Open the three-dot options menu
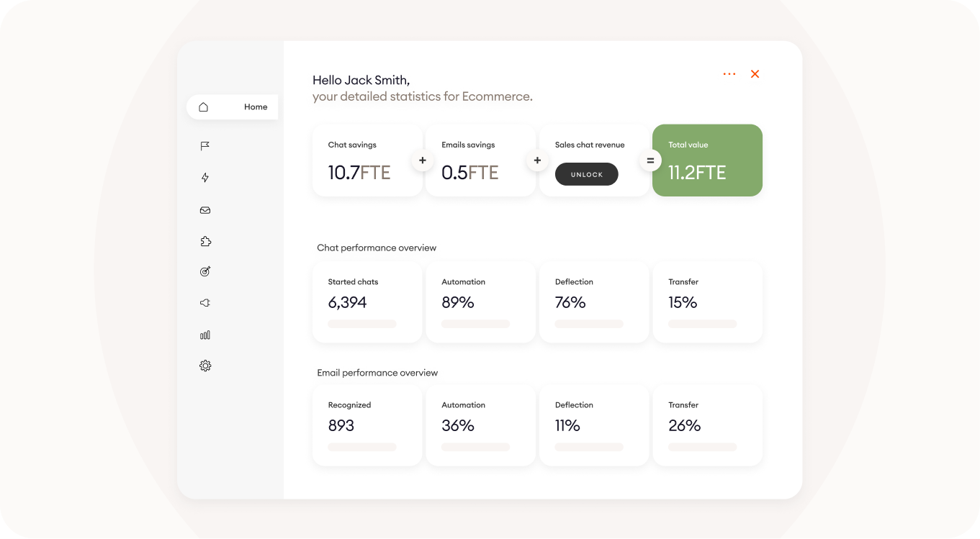The height and width of the screenshot is (539, 980). (x=729, y=73)
